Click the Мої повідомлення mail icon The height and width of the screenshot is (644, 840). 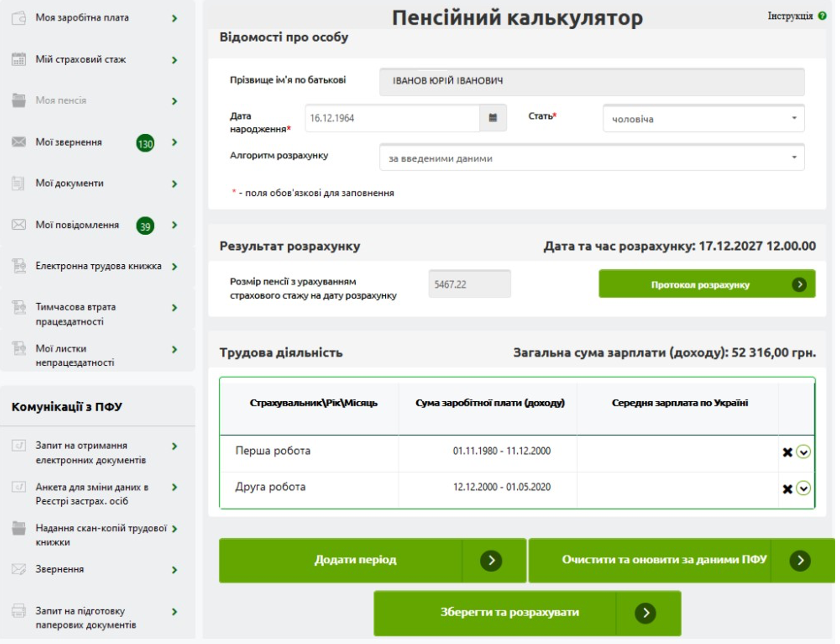click(x=19, y=225)
